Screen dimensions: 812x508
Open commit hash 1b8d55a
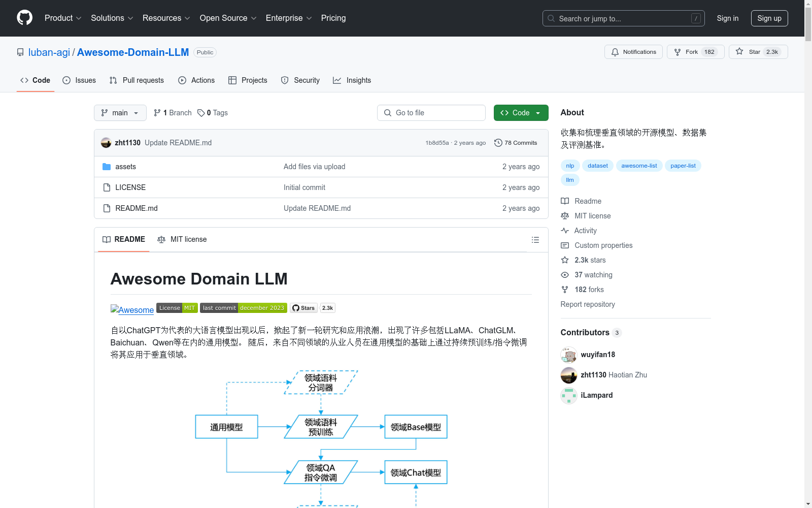(x=437, y=143)
